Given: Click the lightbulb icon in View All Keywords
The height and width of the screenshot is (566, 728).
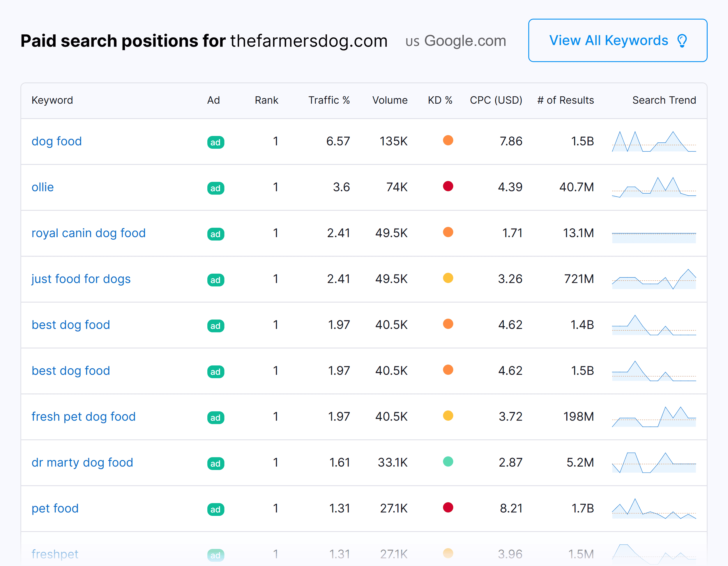Looking at the screenshot, I should click(x=682, y=41).
